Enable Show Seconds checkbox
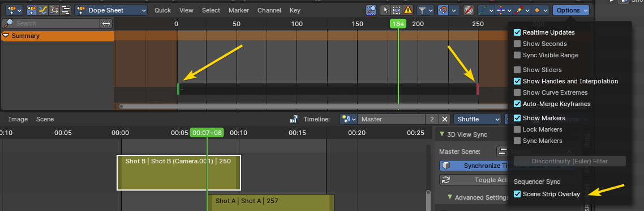 (517, 44)
